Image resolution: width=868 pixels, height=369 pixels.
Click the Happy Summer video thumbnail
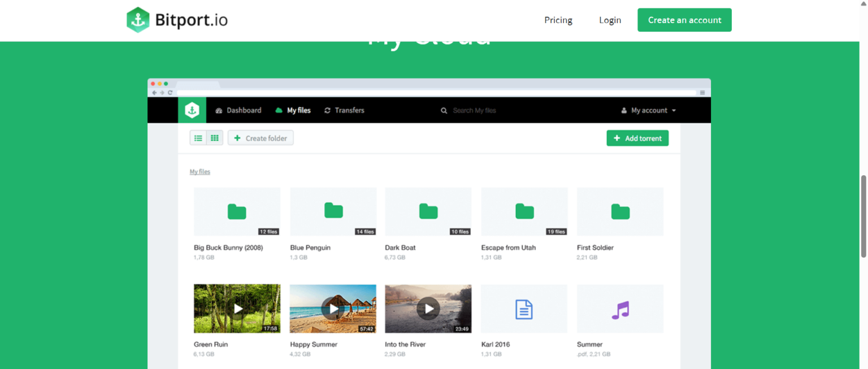pos(333,309)
